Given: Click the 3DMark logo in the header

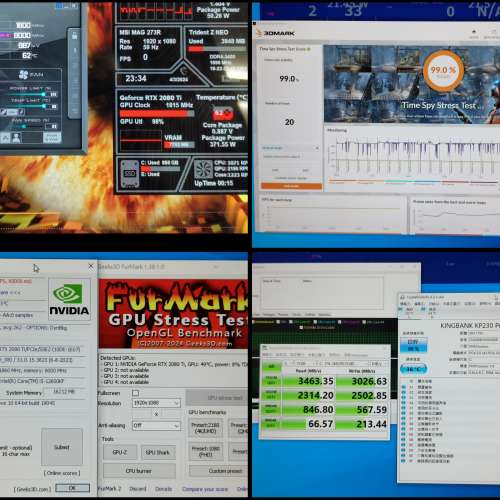Looking at the screenshot, I should [276, 33].
